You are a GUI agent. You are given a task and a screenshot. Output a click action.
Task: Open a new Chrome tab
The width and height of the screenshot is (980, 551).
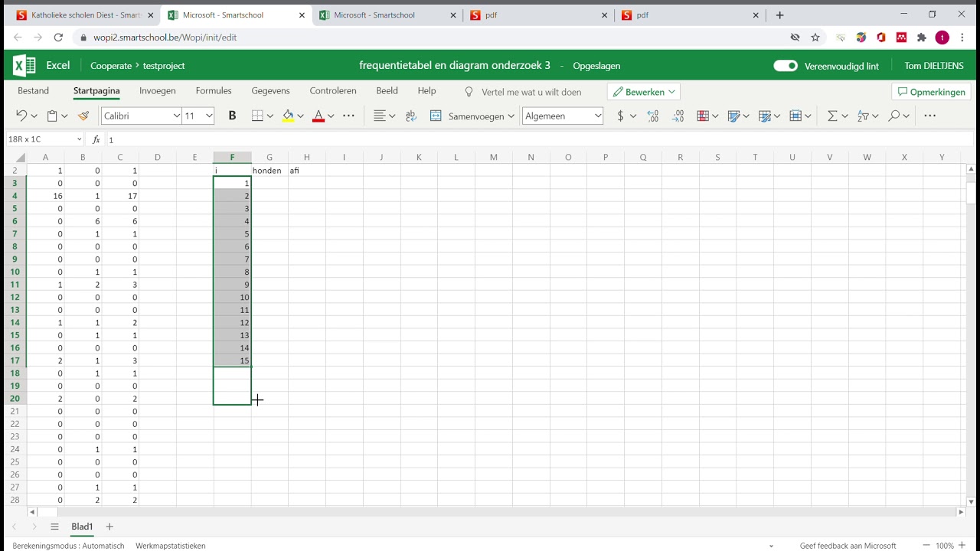[779, 15]
